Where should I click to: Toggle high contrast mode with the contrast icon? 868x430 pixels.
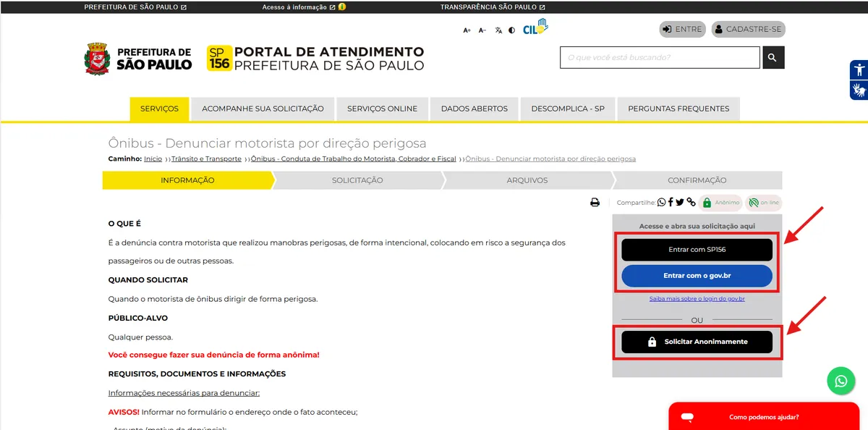click(512, 30)
